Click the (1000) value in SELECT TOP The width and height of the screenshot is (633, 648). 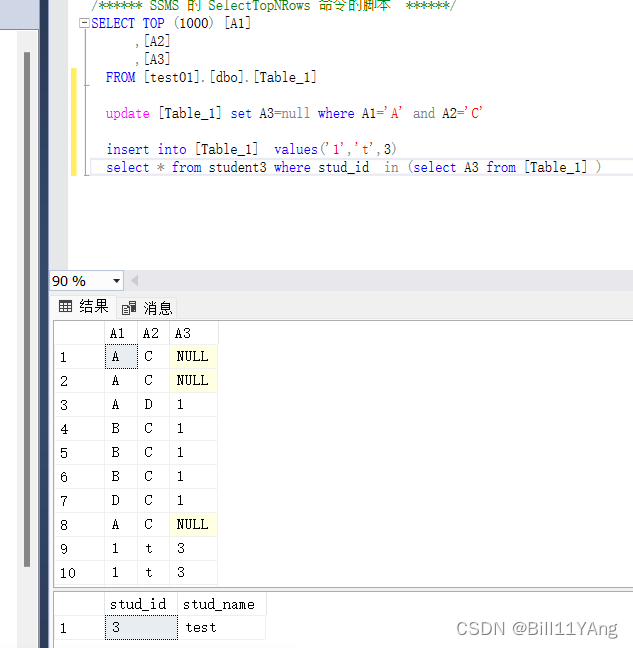tap(194, 23)
